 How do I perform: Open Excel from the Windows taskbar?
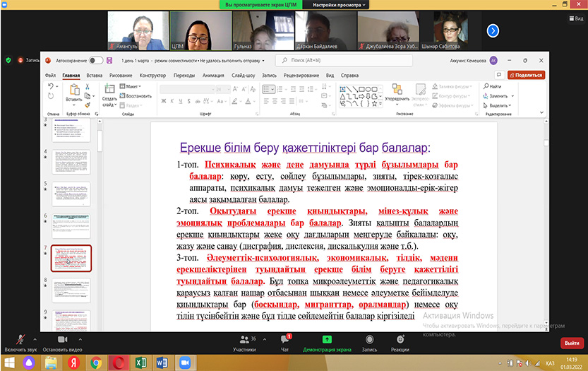(140, 363)
